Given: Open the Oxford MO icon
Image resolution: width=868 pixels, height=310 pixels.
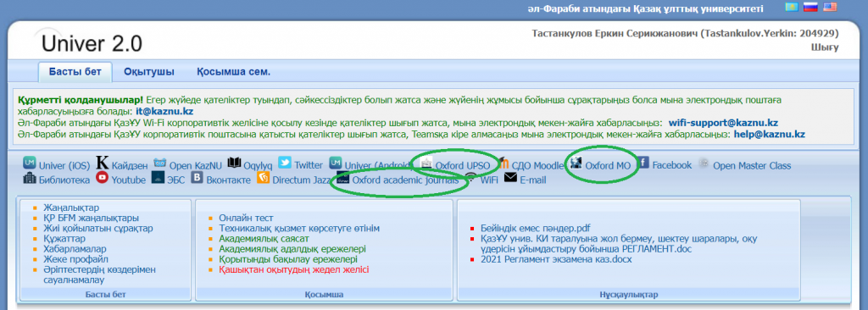Looking at the screenshot, I should 576,163.
